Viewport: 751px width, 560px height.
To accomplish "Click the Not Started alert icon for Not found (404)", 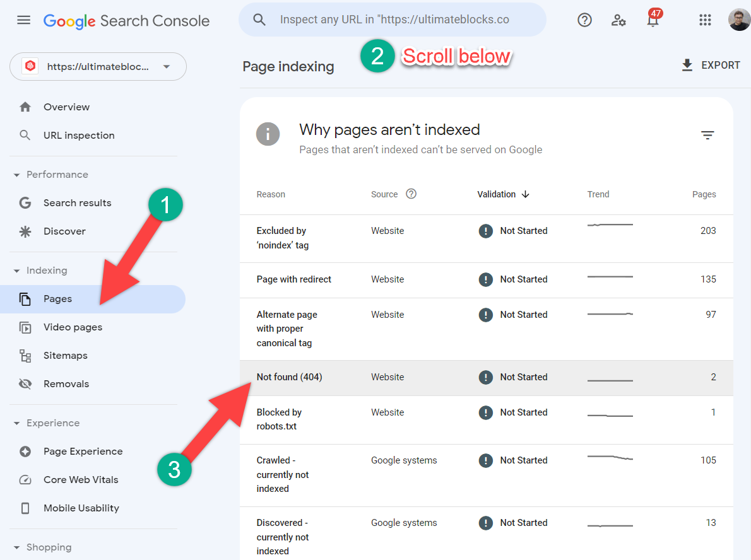I will (x=486, y=377).
